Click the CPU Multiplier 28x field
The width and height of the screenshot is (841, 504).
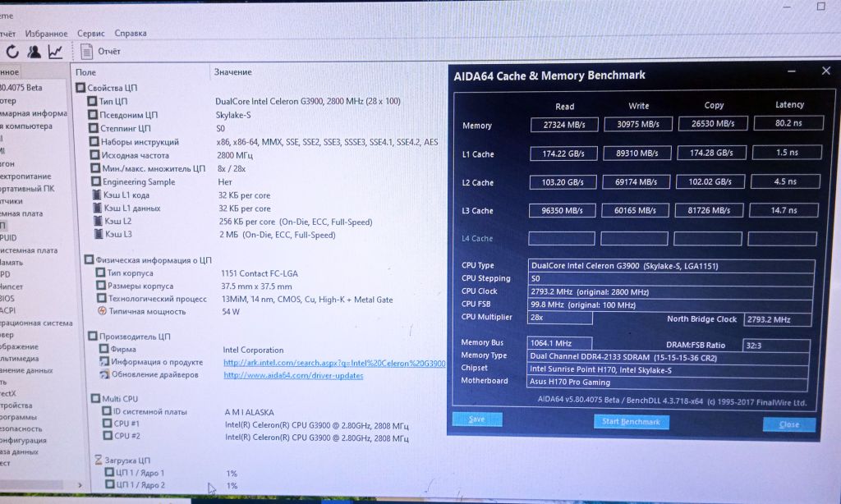[560, 318]
